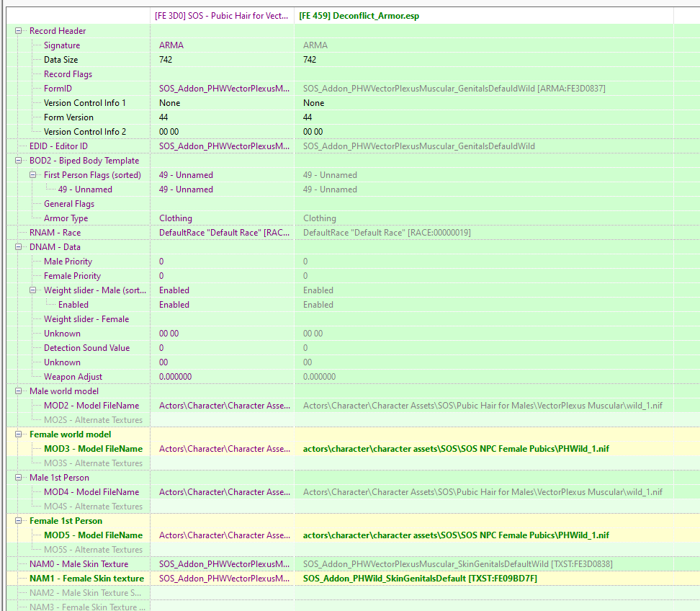
Task: Click MOD5 PHWild_1.nif path in Deconflict column
Action: [456, 535]
